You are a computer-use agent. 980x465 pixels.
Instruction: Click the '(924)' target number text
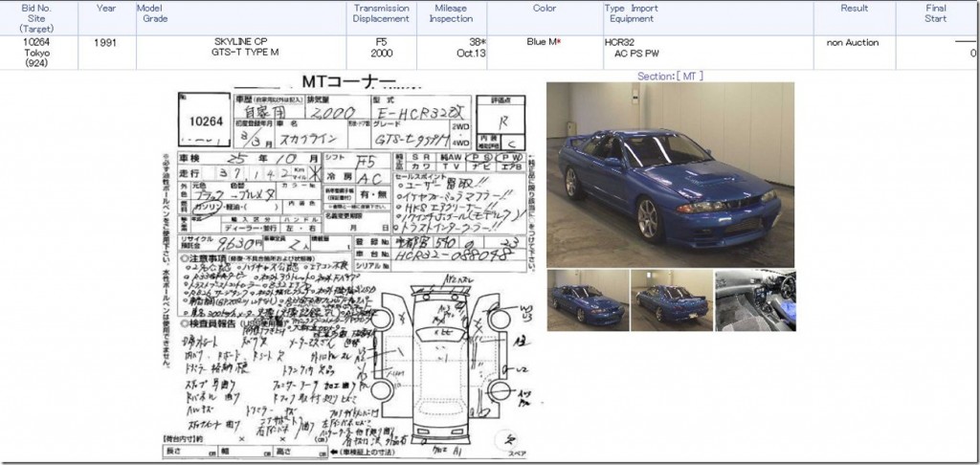37,63
